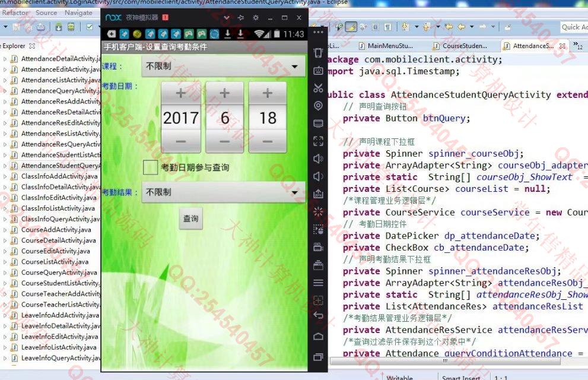Select ClassInfoListActivity.java in Explorer
The height and width of the screenshot is (380, 588).
58,208
